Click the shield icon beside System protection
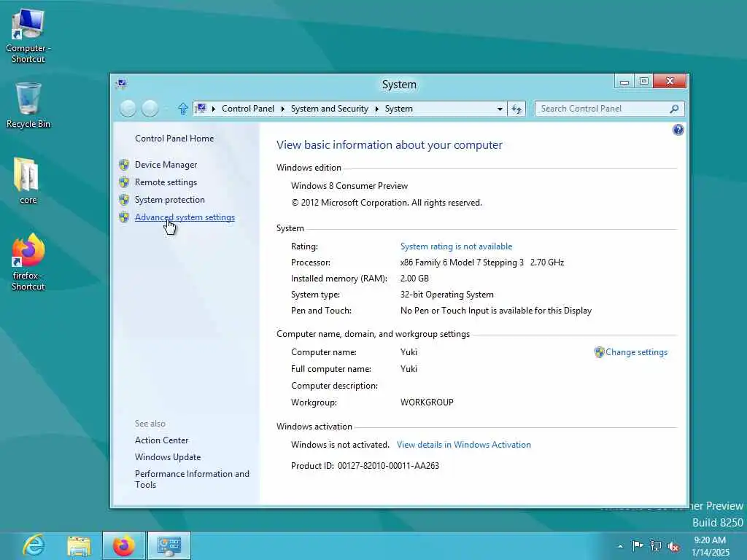747x560 pixels. tap(124, 200)
